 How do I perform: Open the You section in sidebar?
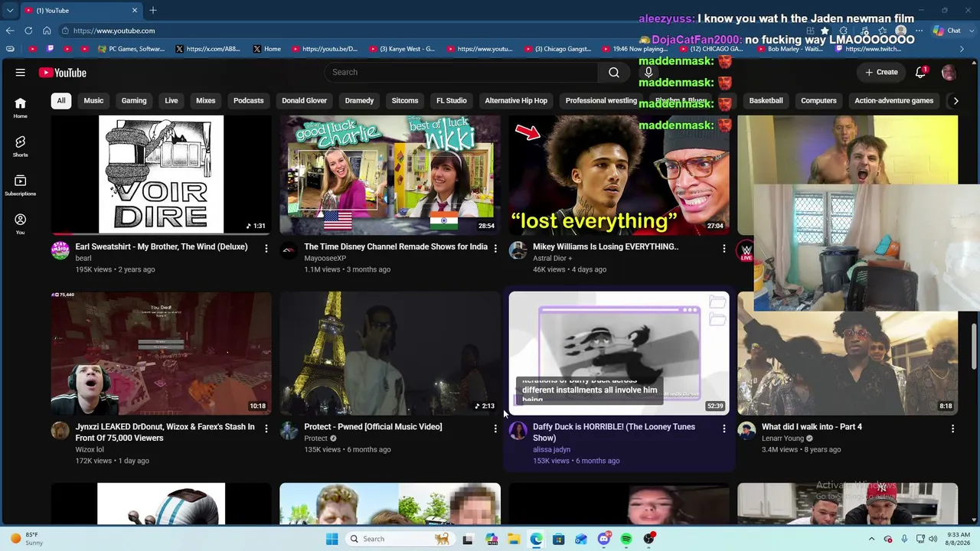(20, 223)
